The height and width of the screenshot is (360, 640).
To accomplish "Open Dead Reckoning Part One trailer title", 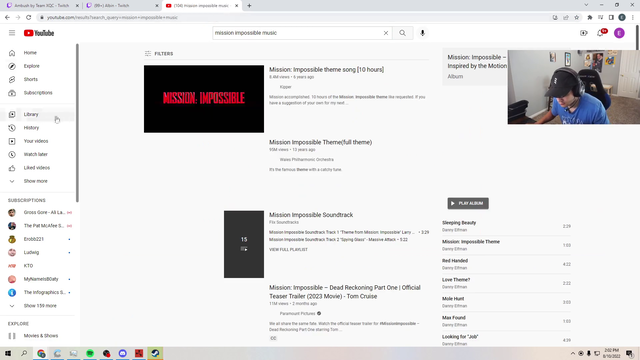I will (x=344, y=292).
